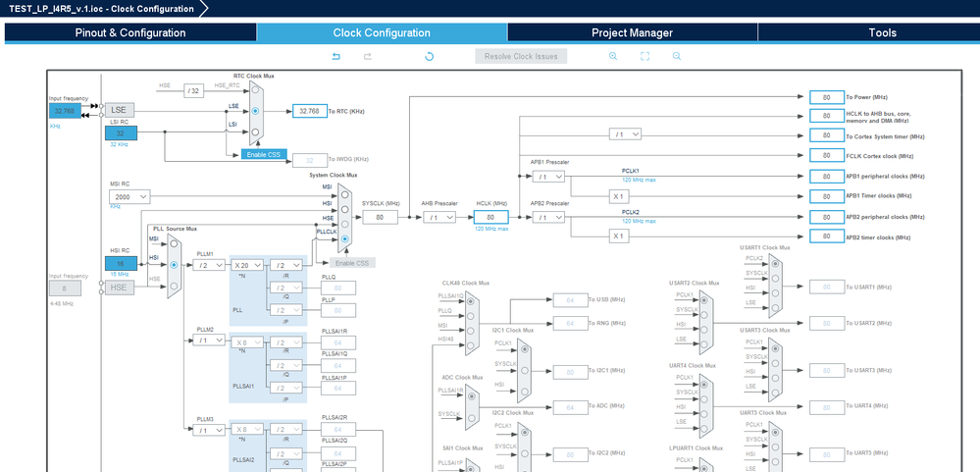The width and height of the screenshot is (980, 472).
Task: Click the HCLK (MHz) value field
Action: [x=490, y=217]
